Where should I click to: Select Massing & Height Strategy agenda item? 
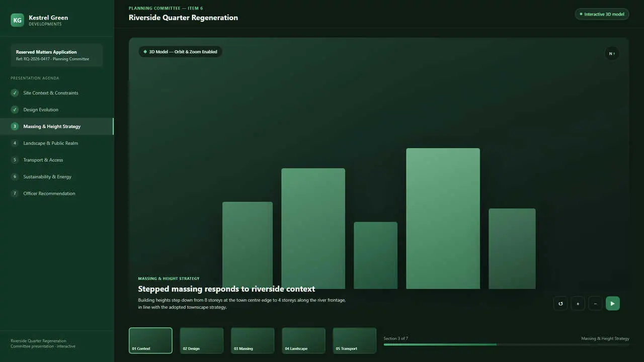pyautogui.click(x=57, y=126)
